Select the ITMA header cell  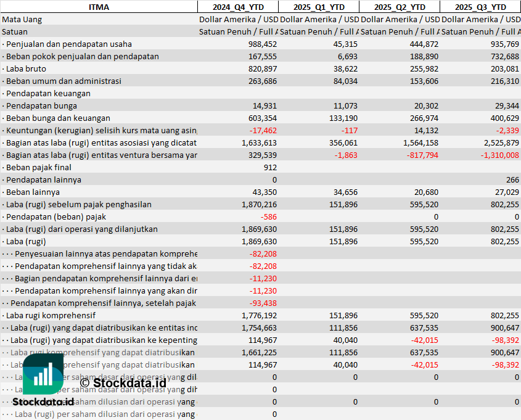tap(99, 7)
